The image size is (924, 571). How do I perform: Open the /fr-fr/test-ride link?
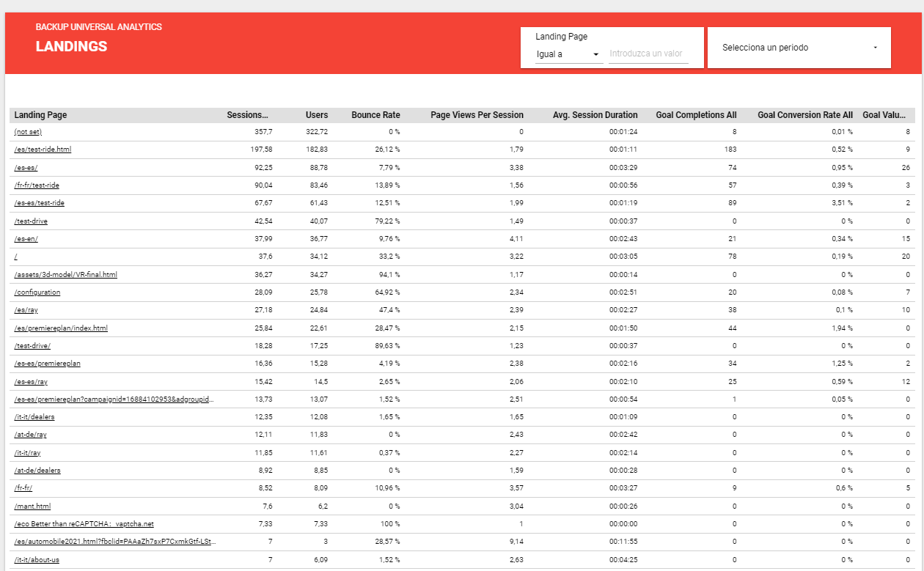tap(37, 185)
